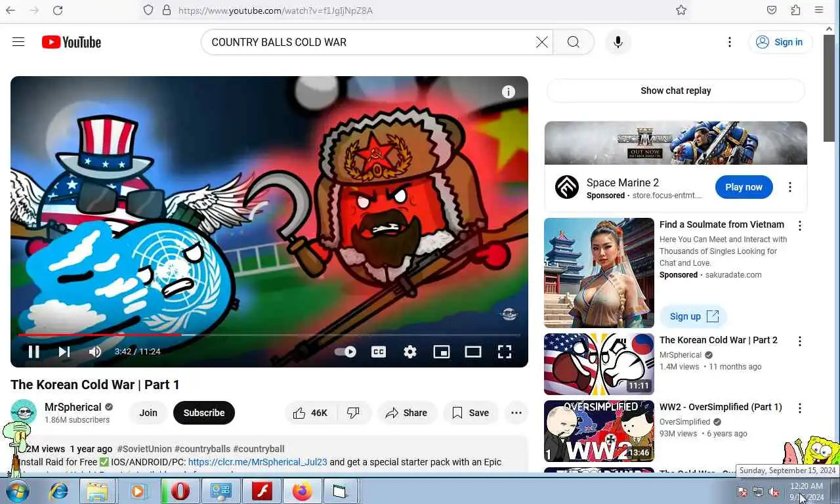Open the browser application menu
This screenshot has height=504, width=840.
[x=819, y=10]
